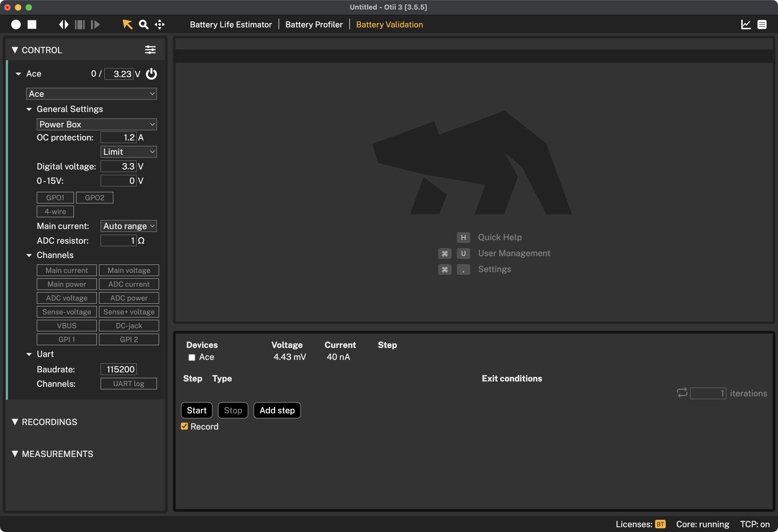Stop recording with the square stop icon
The width and height of the screenshot is (778, 532).
pyautogui.click(x=32, y=24)
